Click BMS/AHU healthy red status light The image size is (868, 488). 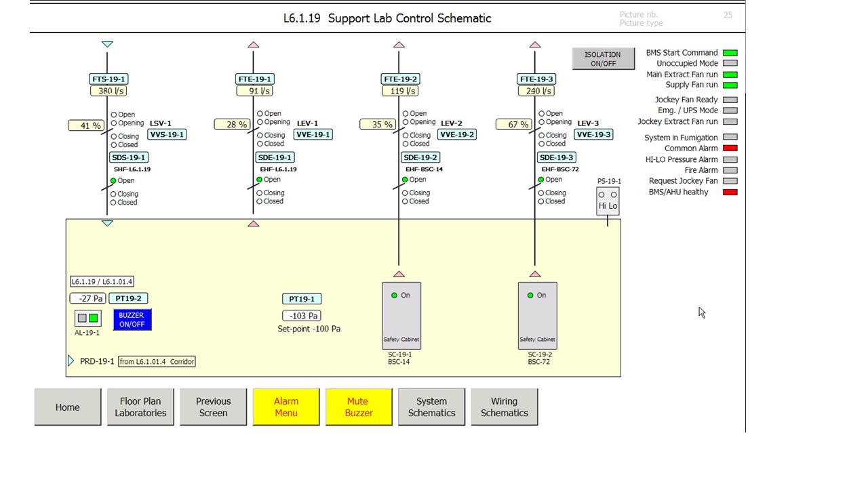[730, 192]
